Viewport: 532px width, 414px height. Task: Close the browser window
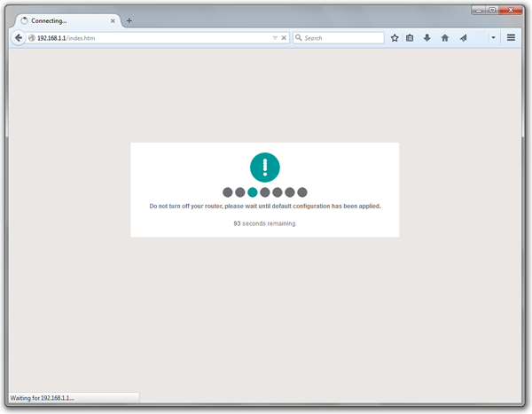(x=511, y=10)
